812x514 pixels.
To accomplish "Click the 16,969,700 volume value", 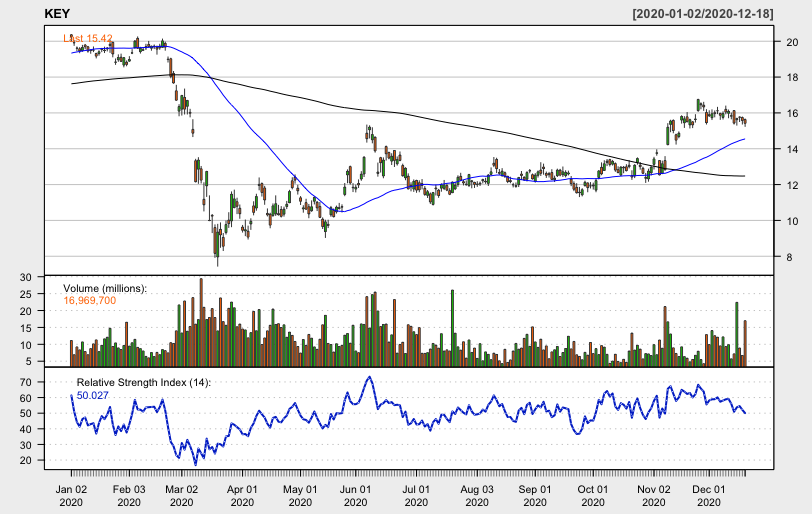I will 90,301.
